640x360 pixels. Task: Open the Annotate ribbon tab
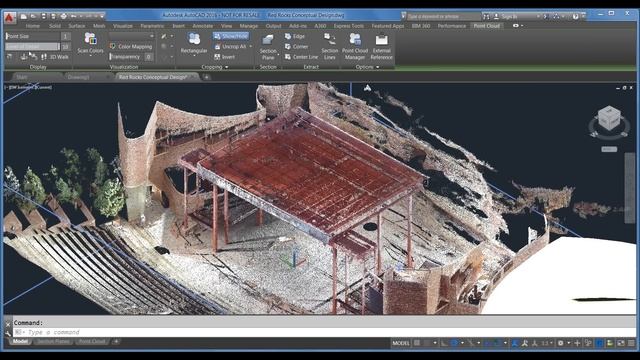click(202, 26)
